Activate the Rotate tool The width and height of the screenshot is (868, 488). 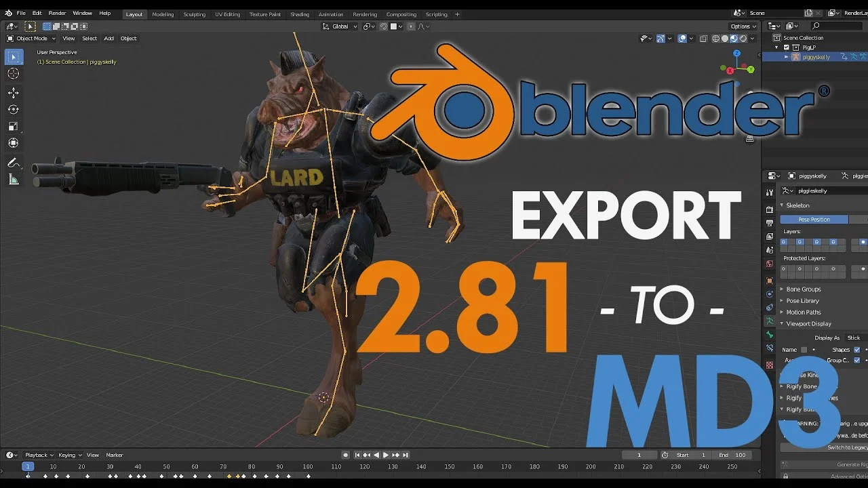pos(13,109)
